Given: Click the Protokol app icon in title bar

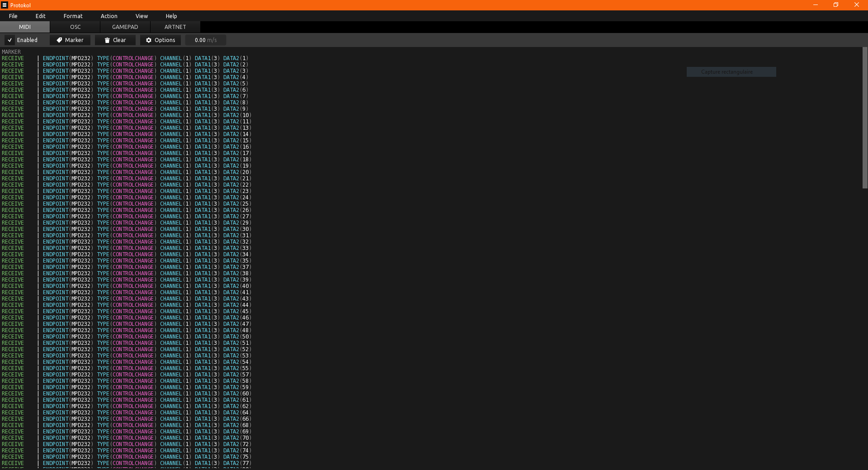Looking at the screenshot, I should pos(5,5).
